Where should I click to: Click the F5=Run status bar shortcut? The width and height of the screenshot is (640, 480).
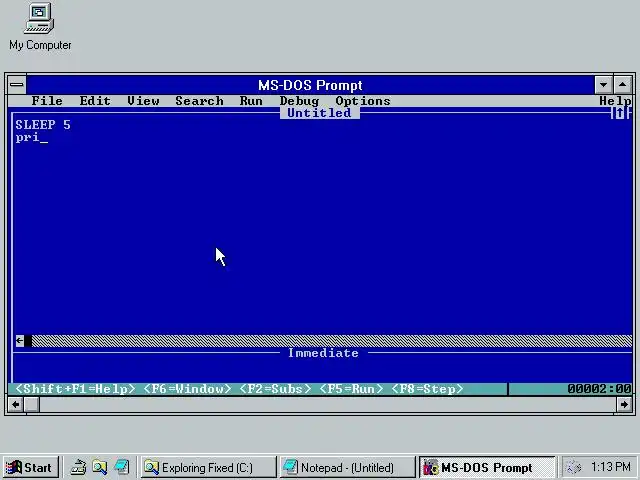tap(351, 389)
